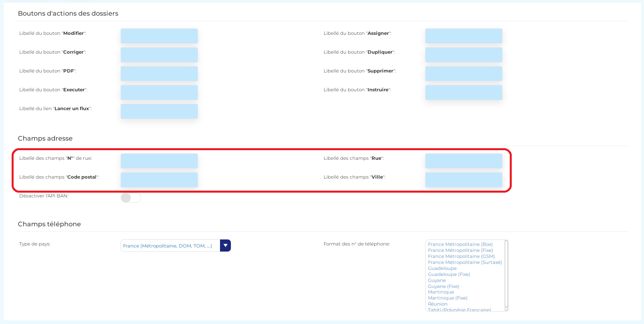Click the "Corriger" button label input field
Screen dimensions: 644x324
(159, 54)
